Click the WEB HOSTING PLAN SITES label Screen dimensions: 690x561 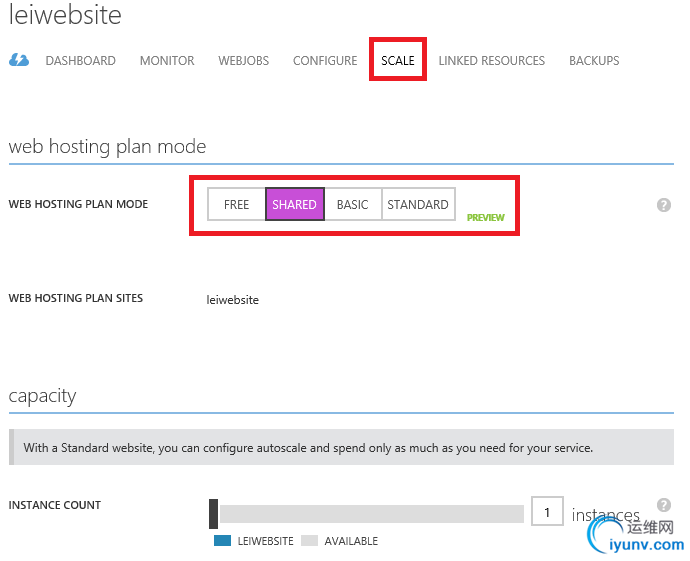76,298
